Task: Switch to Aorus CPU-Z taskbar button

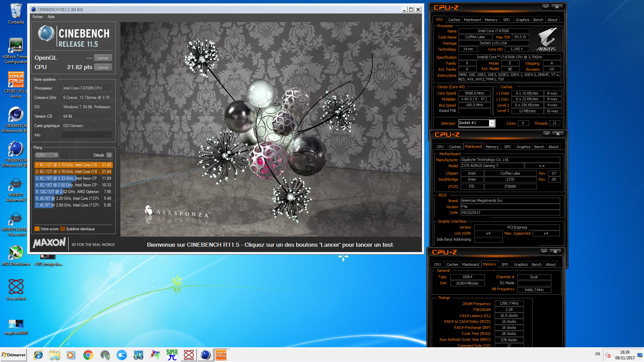Action: [x=221, y=355]
